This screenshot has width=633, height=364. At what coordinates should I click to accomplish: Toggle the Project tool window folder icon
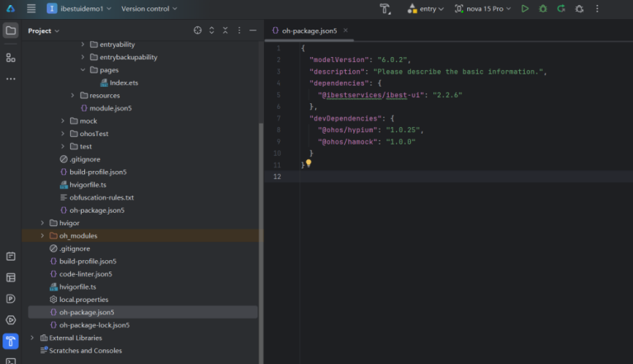tap(11, 31)
